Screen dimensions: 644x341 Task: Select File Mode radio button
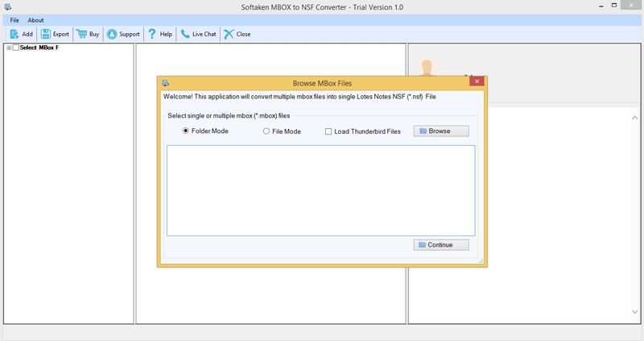click(x=266, y=131)
